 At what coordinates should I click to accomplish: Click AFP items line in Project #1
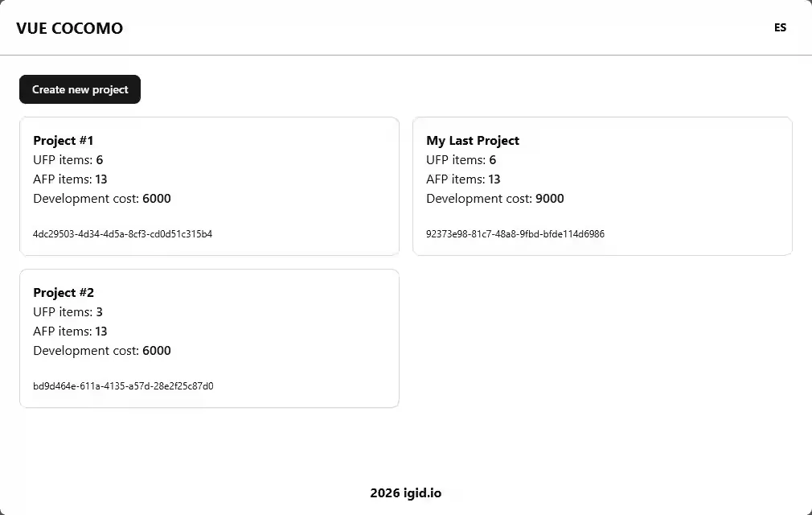coord(70,179)
